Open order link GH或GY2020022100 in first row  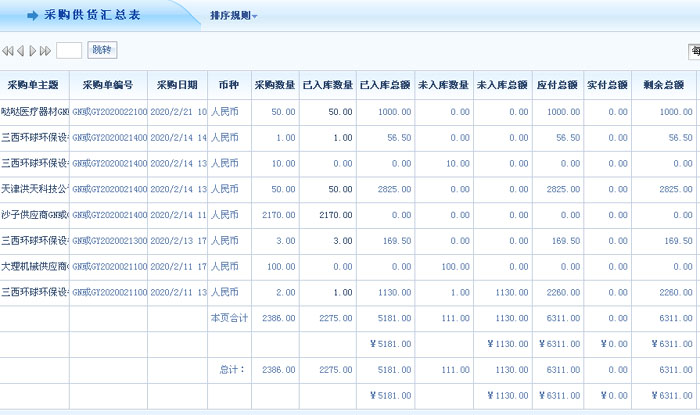click(110, 112)
